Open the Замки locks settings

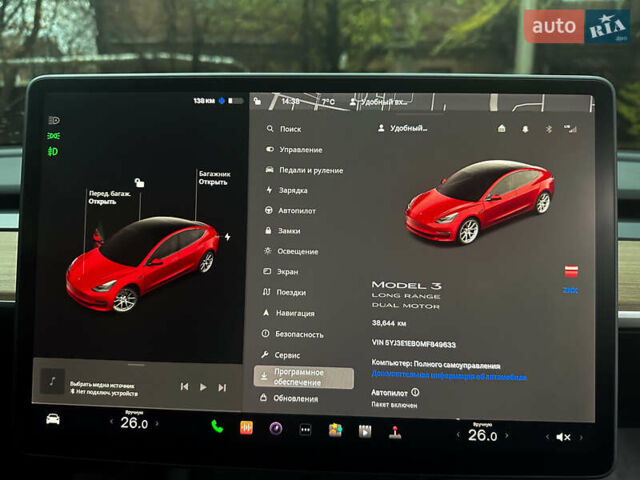282,231
